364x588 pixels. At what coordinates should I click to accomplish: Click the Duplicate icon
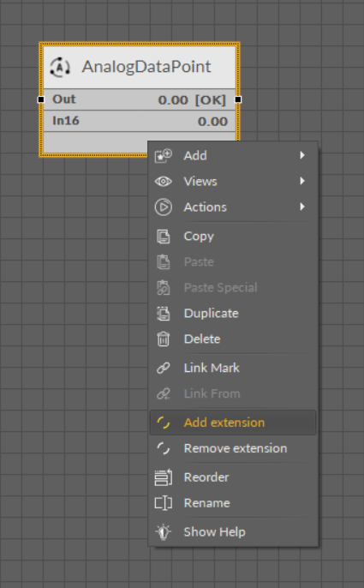coord(163,314)
